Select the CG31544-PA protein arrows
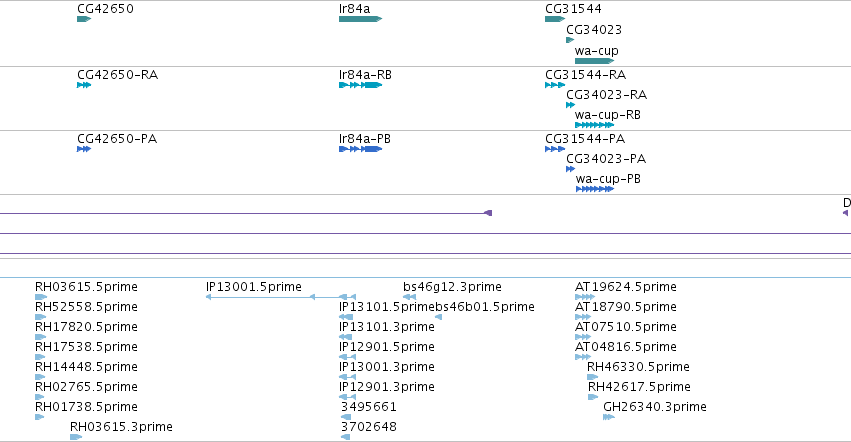The width and height of the screenshot is (851, 442). (x=555, y=149)
